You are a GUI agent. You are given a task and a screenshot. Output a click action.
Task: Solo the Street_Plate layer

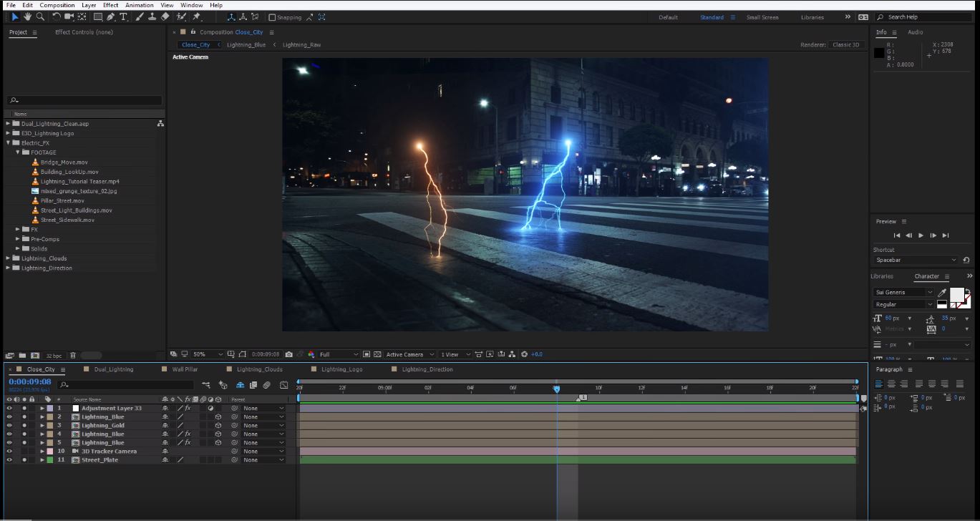[x=24, y=459]
